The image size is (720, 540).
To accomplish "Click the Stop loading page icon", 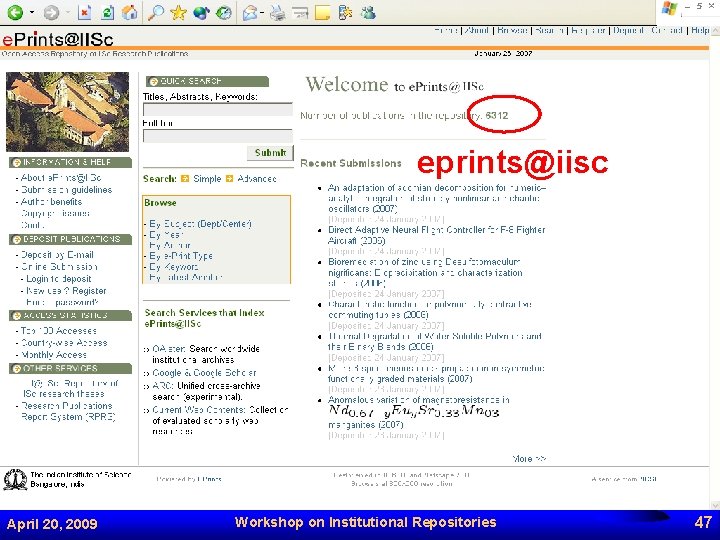I will click(84, 12).
